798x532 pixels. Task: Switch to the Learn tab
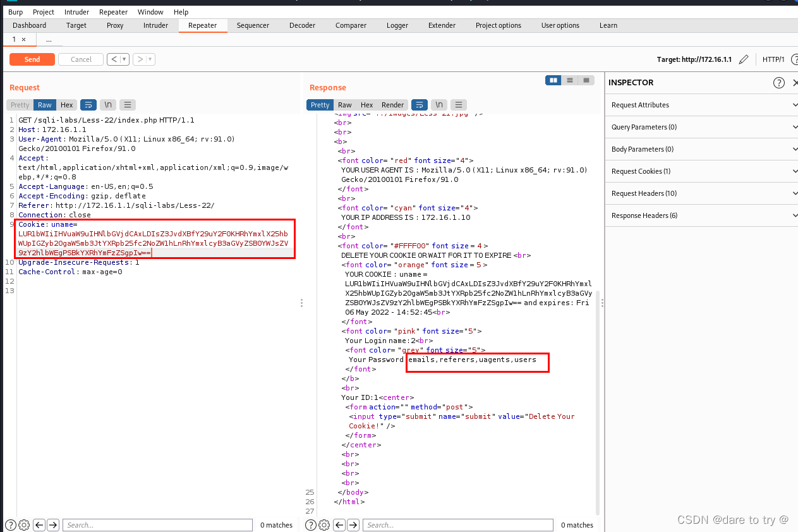(608, 25)
